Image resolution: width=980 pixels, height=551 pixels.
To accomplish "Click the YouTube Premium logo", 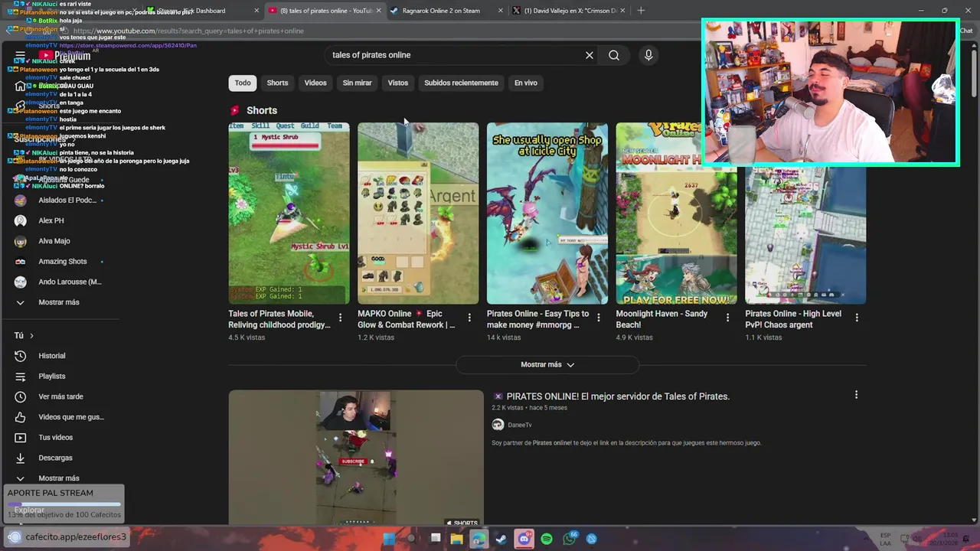I will point(65,55).
